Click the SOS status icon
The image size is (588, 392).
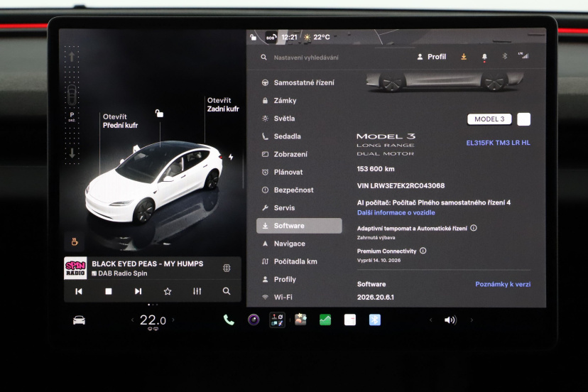point(271,37)
